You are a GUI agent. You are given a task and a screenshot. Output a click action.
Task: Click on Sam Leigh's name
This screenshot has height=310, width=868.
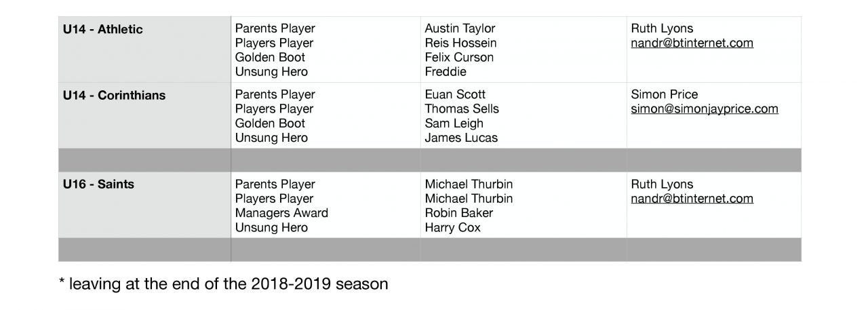pos(454,123)
